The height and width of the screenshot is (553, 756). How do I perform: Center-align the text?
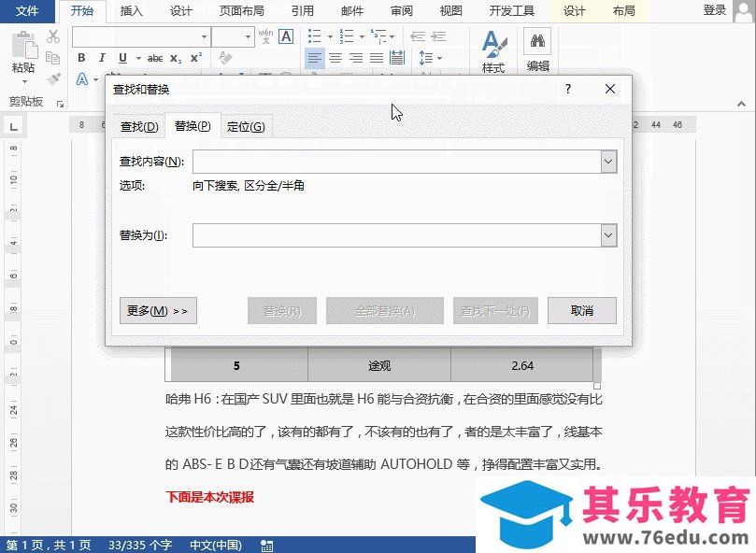pos(335,58)
